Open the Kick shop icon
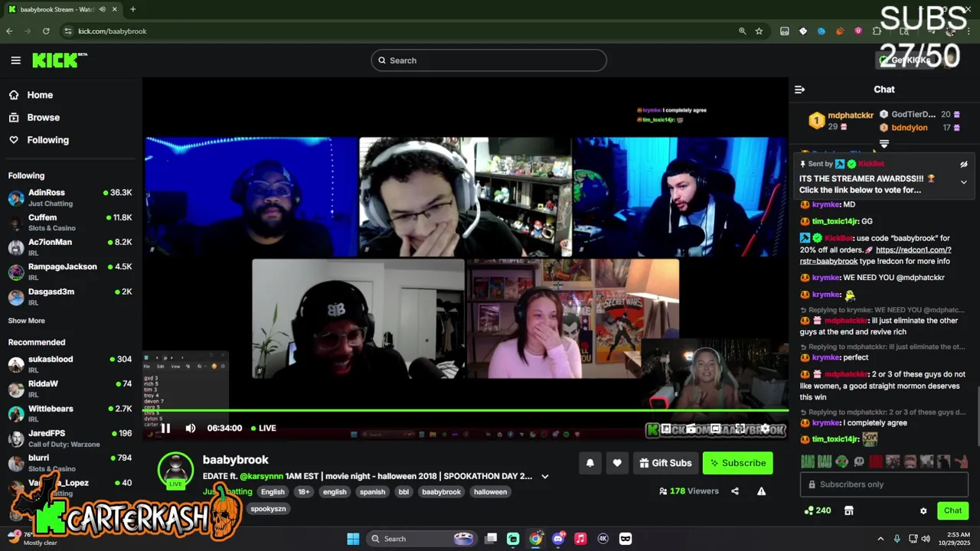The height and width of the screenshot is (551, 980). (x=848, y=510)
